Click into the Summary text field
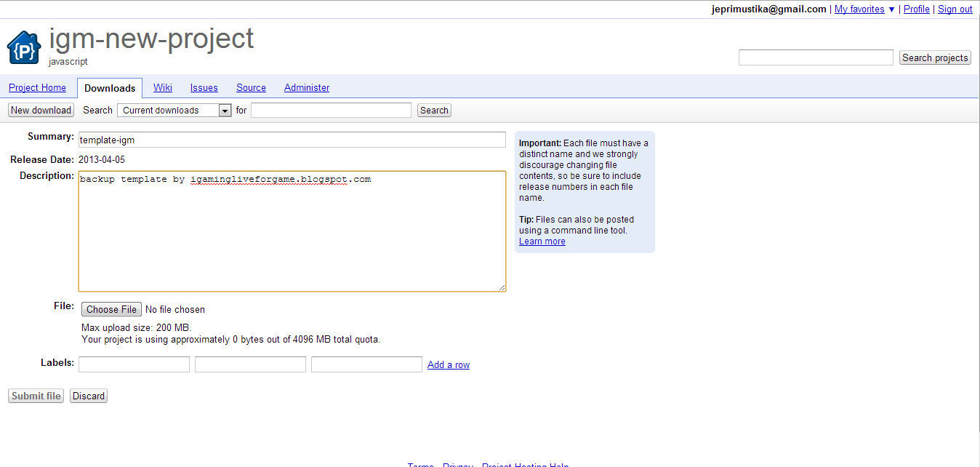The image size is (980, 467). tap(292, 140)
